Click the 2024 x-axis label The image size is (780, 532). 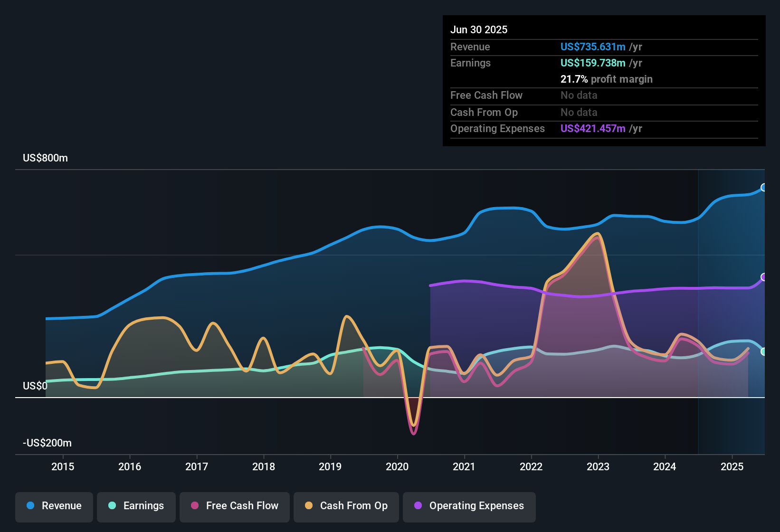pos(665,466)
